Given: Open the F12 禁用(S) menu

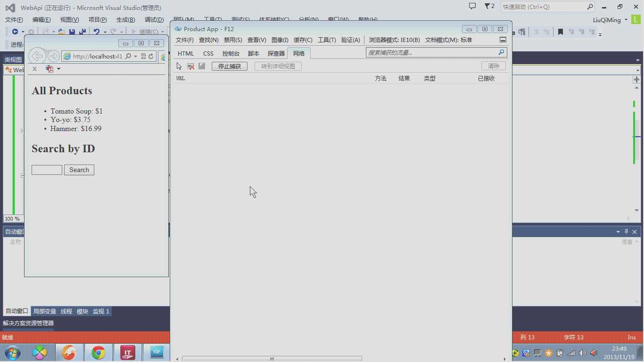Looking at the screenshot, I should (233, 40).
